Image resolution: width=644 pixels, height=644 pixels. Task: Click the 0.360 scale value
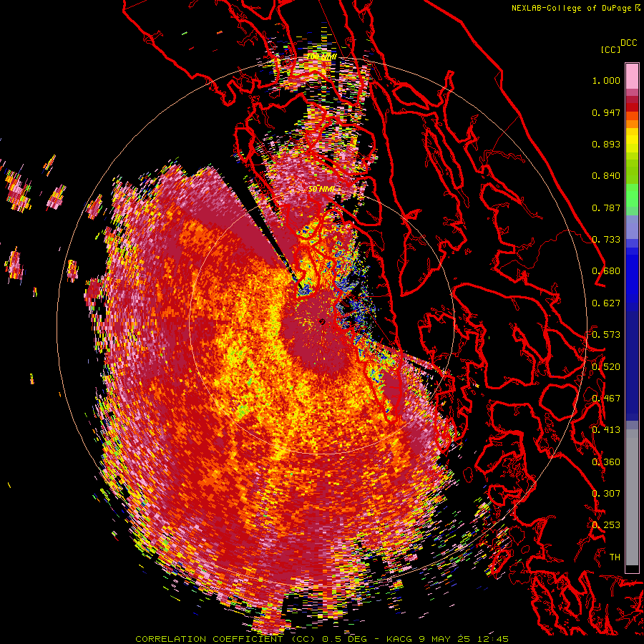click(606, 462)
